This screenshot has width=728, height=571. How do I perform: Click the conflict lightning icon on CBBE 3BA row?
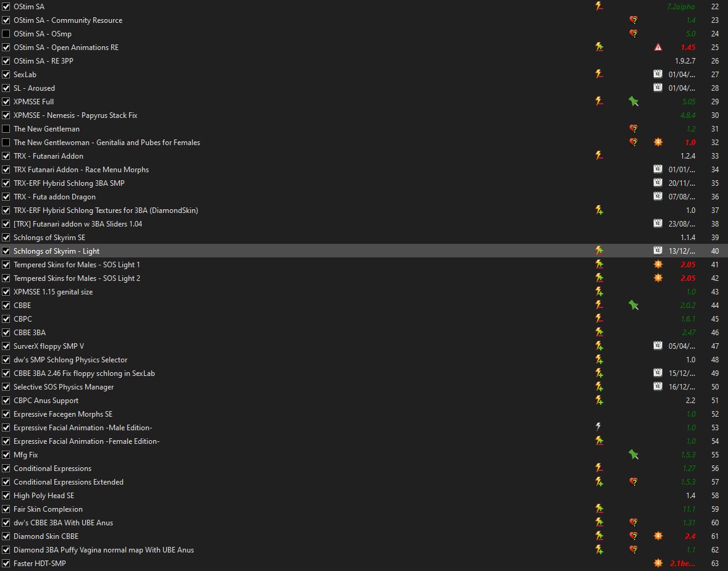599,332
